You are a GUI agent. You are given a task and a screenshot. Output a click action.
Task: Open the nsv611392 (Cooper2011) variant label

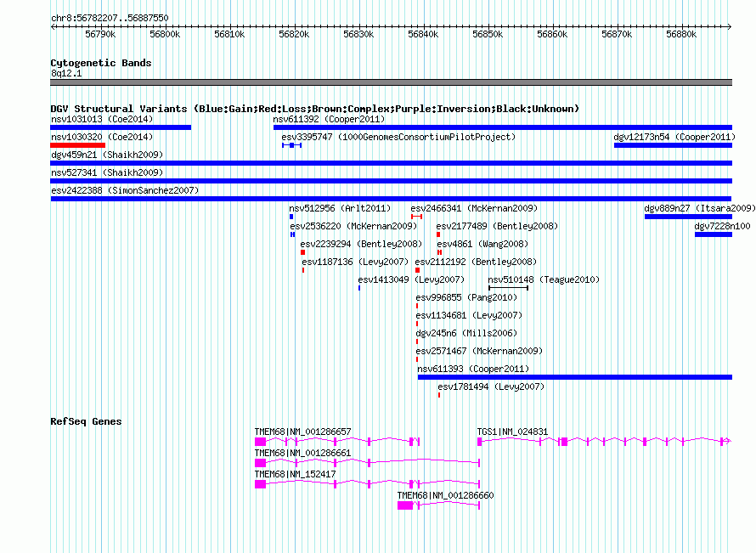click(x=329, y=119)
